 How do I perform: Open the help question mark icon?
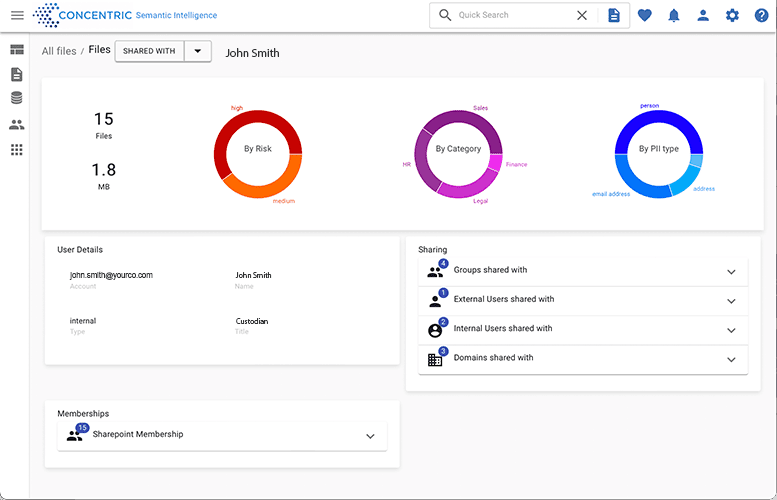tap(761, 15)
